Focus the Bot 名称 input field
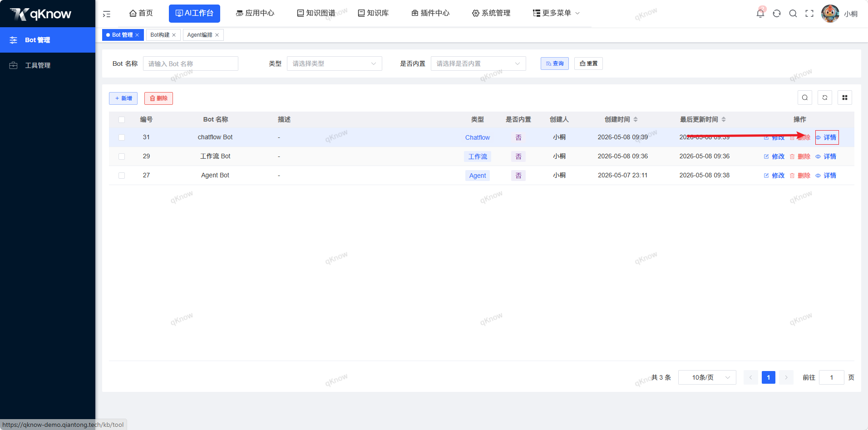Viewport: 868px width, 430px height. point(191,64)
